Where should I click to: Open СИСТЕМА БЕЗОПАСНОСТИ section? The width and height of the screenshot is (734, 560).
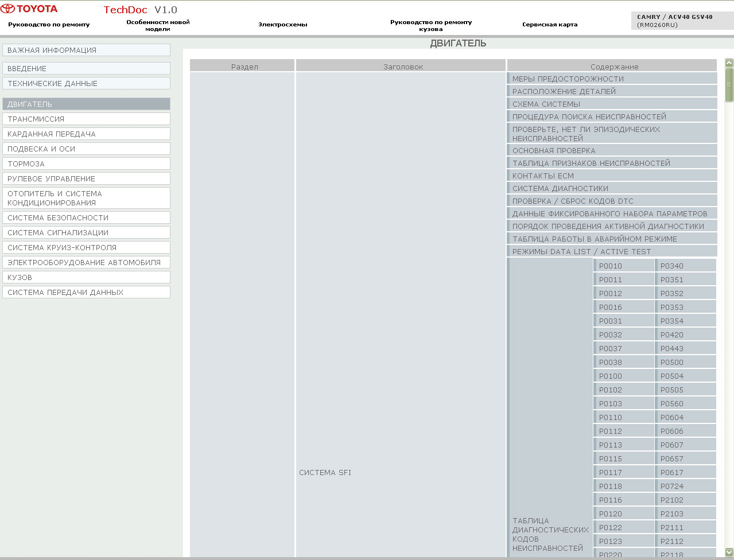coord(86,217)
